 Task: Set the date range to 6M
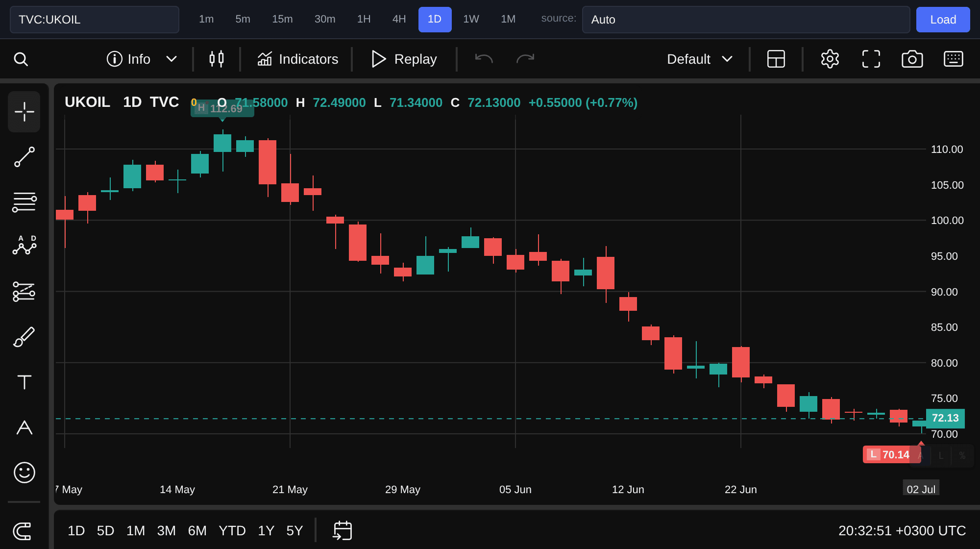(197, 531)
